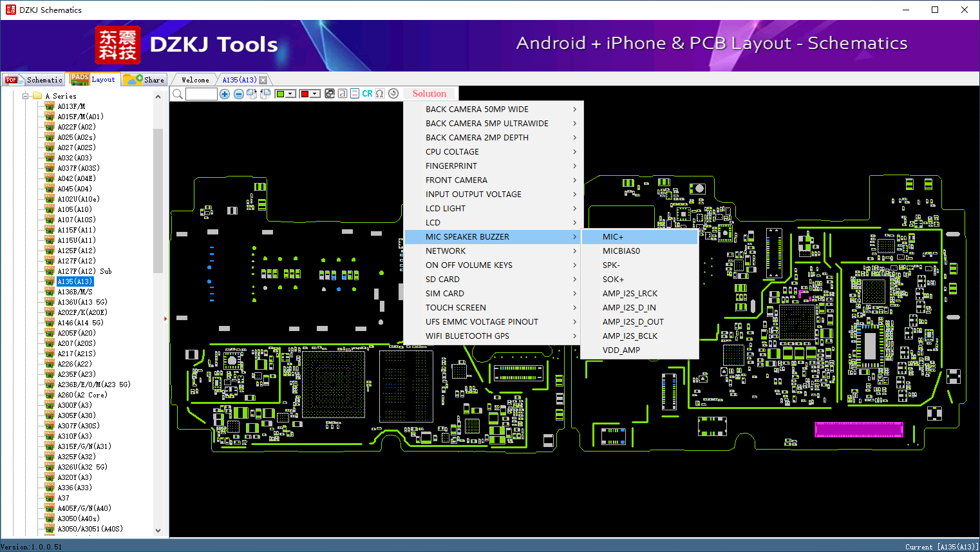
Task: Switch to the Welcome tab
Action: 195,80
